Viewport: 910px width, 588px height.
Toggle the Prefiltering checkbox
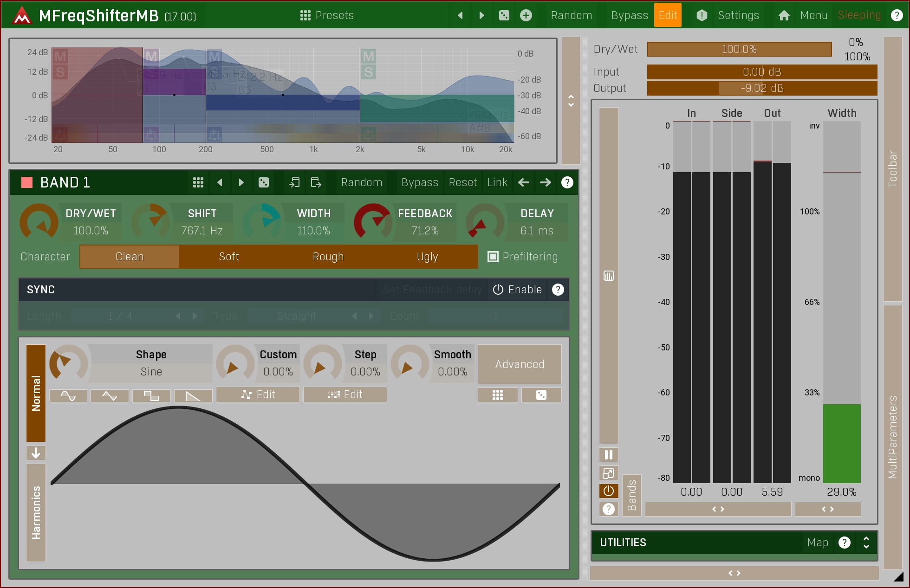pos(493,257)
